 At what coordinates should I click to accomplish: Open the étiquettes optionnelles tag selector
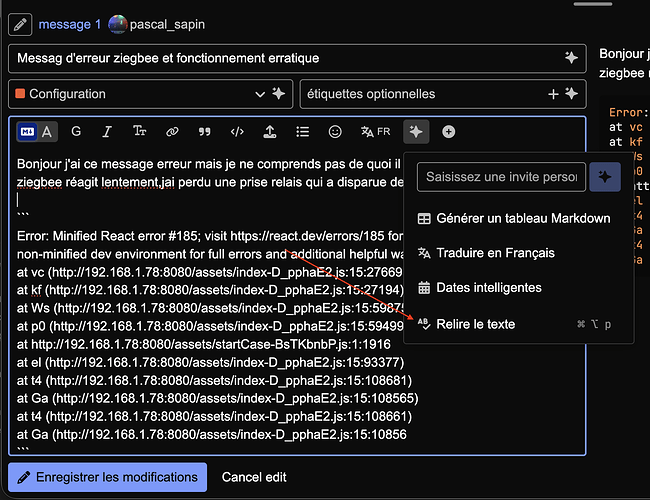pos(443,94)
